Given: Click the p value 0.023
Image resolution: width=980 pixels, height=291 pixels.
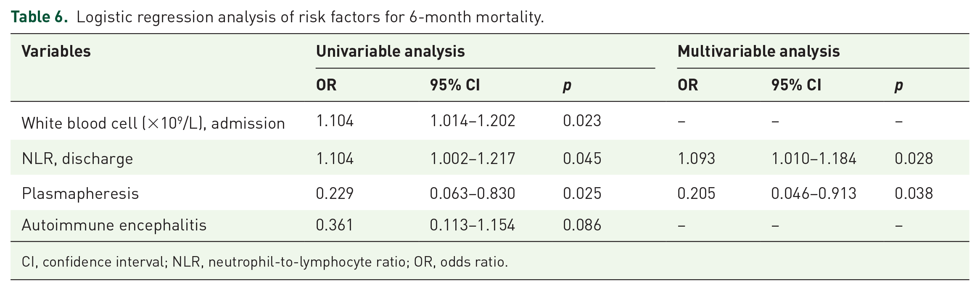Looking at the screenshot, I should coord(582,121).
